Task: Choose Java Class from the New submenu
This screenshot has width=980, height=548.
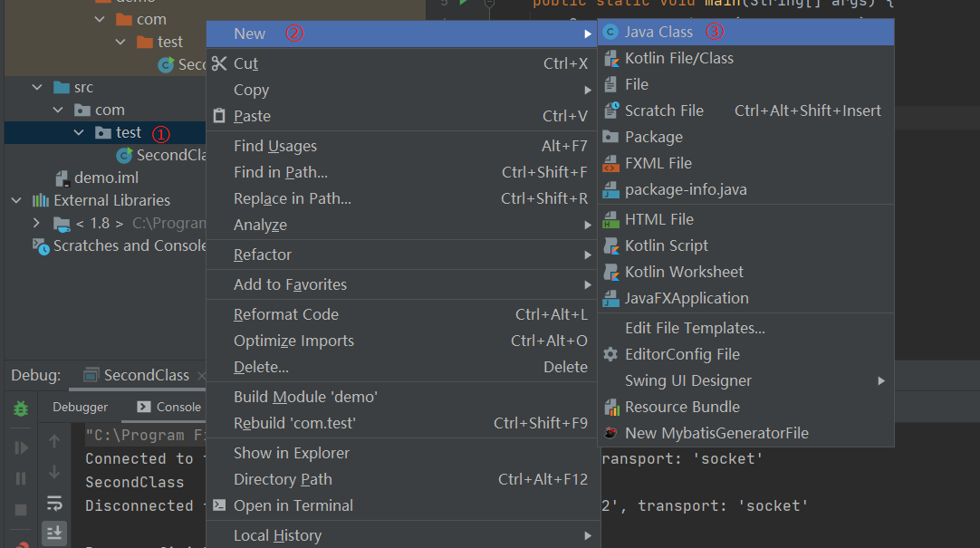Action: click(x=745, y=32)
